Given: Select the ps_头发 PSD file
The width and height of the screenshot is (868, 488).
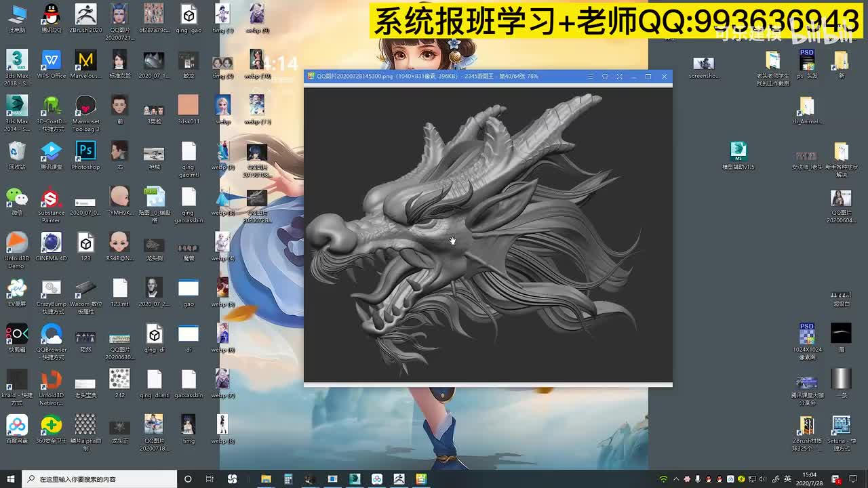Looking at the screenshot, I should click(x=806, y=64).
